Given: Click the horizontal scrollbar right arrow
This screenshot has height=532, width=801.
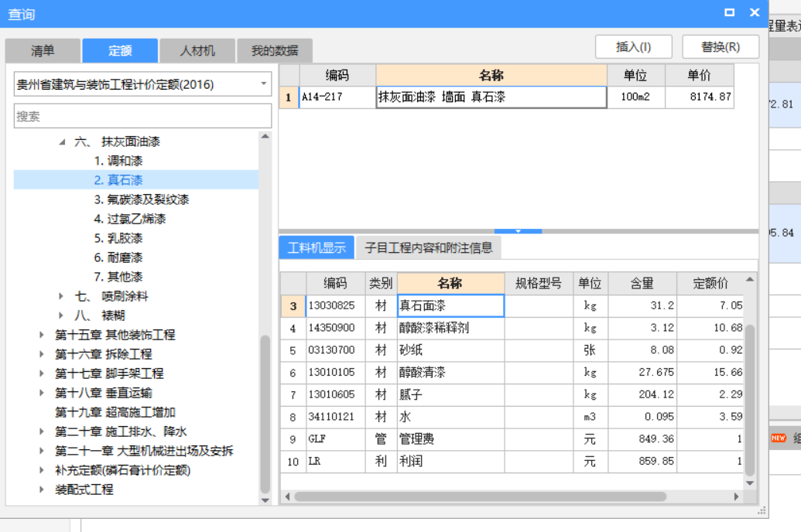Looking at the screenshot, I should click(736, 496).
